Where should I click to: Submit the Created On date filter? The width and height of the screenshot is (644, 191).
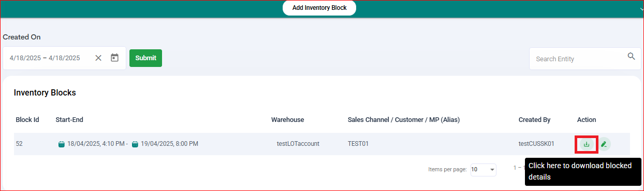click(145, 58)
